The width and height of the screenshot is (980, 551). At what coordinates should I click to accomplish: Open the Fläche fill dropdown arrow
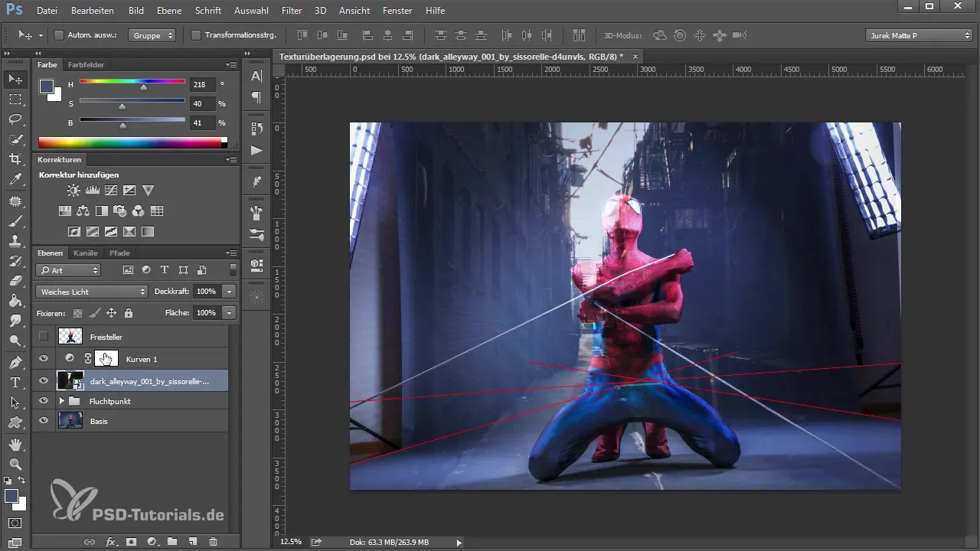click(229, 313)
